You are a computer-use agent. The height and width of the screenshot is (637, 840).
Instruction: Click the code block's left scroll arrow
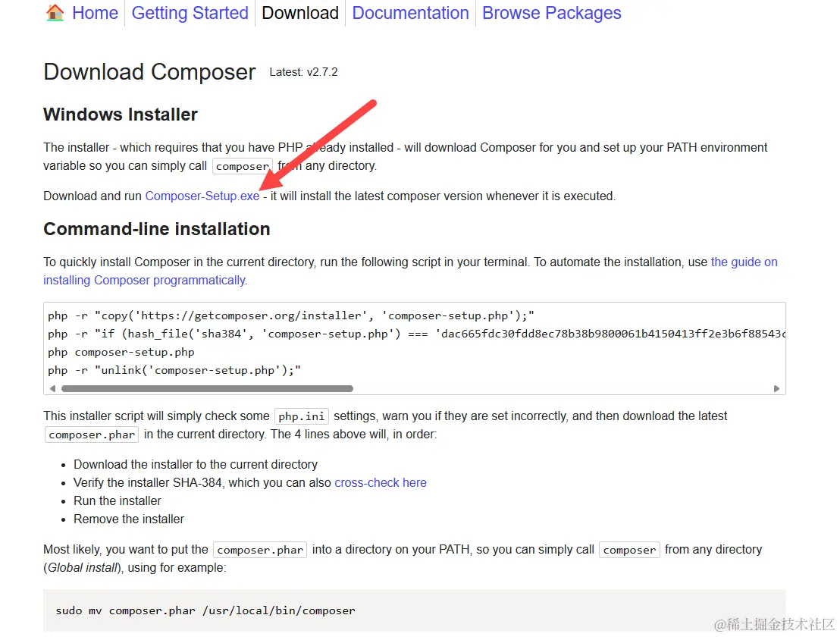[x=52, y=388]
